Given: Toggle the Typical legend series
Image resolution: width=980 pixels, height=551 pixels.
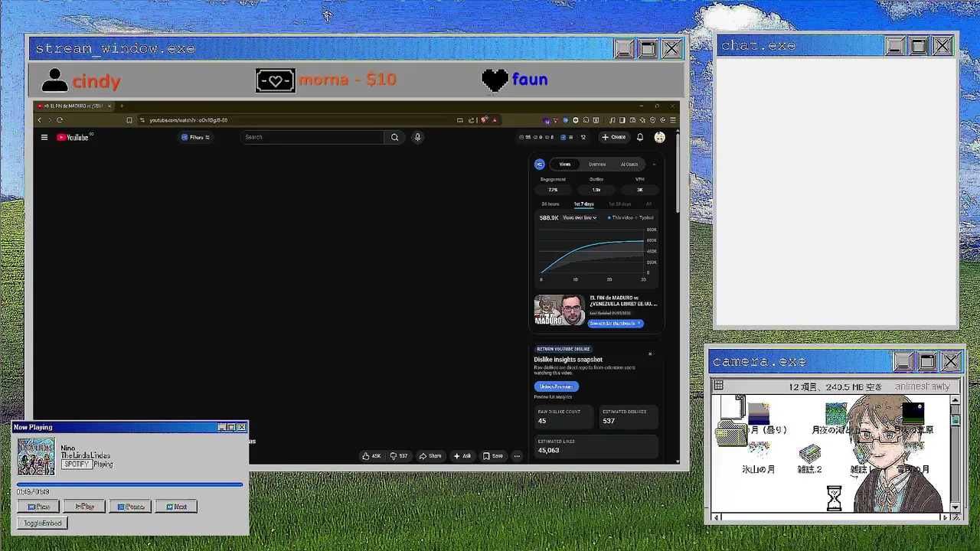Looking at the screenshot, I should [645, 217].
